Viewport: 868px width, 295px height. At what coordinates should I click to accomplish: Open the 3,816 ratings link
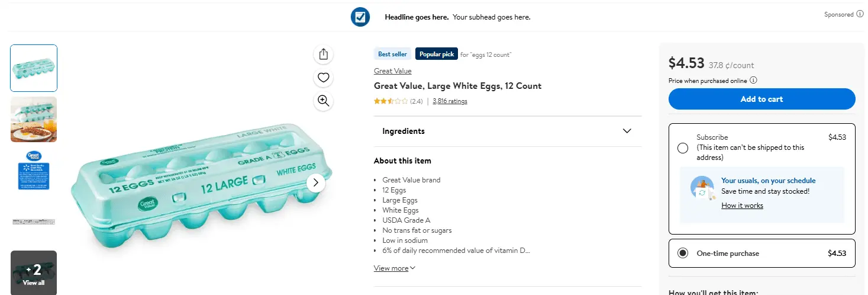point(450,101)
